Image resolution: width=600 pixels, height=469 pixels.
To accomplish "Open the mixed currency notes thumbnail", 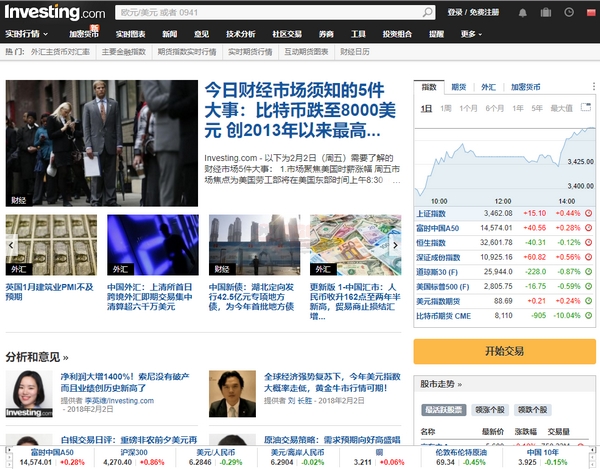I will click(355, 245).
